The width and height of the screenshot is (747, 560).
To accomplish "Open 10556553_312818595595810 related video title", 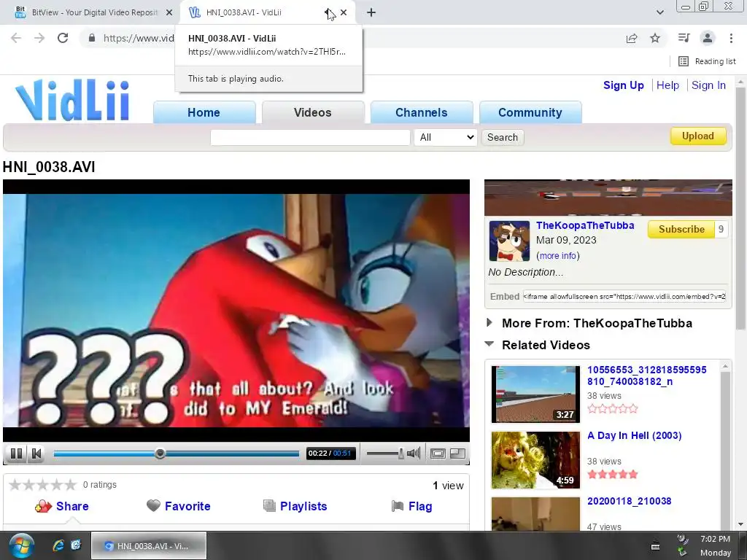I will [x=646, y=376].
